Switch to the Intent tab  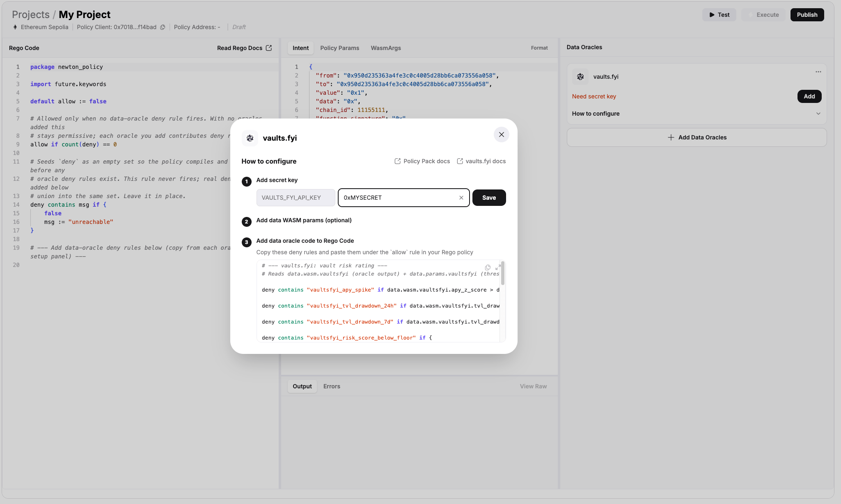300,48
